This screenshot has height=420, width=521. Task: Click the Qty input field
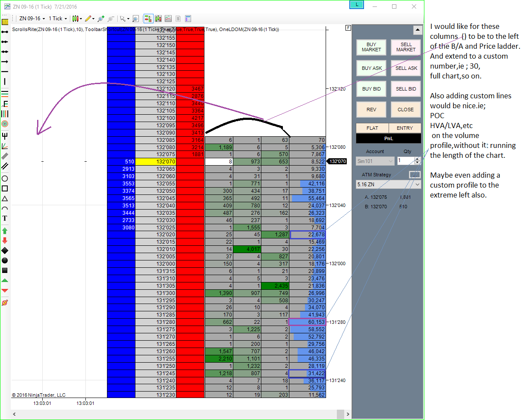(405, 161)
